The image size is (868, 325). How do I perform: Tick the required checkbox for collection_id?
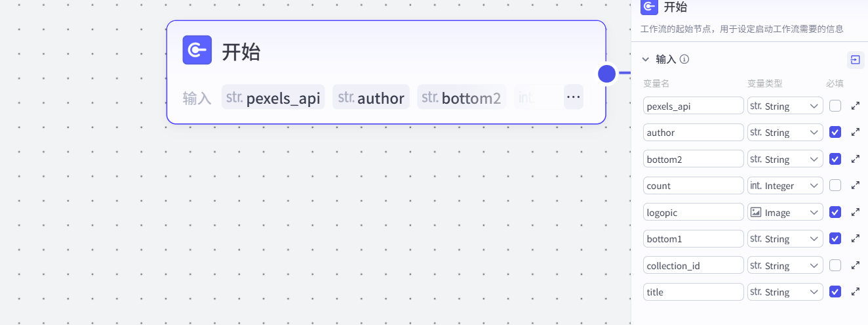tap(835, 265)
